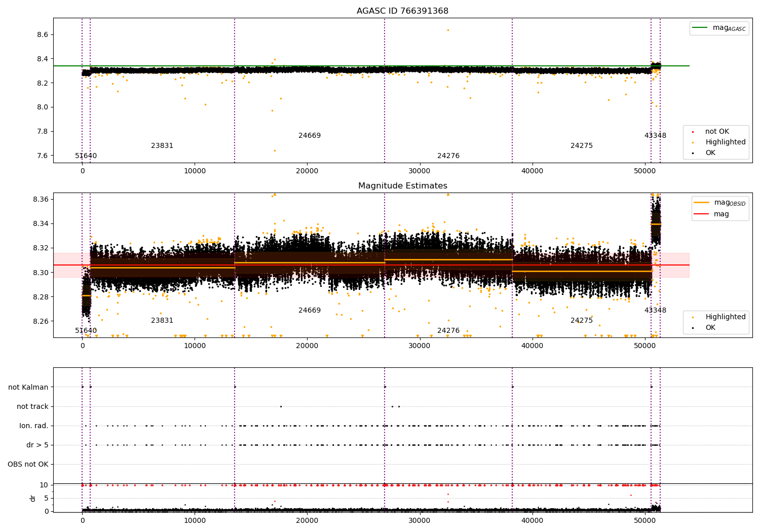Click OBSID label 24275 in the top plot

(582, 146)
